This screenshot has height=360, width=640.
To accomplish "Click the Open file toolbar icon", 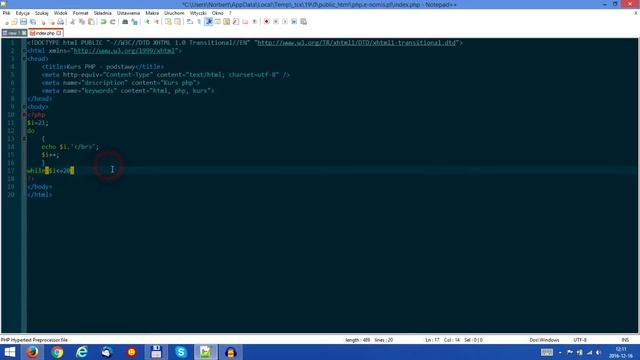I will coord(14,22).
